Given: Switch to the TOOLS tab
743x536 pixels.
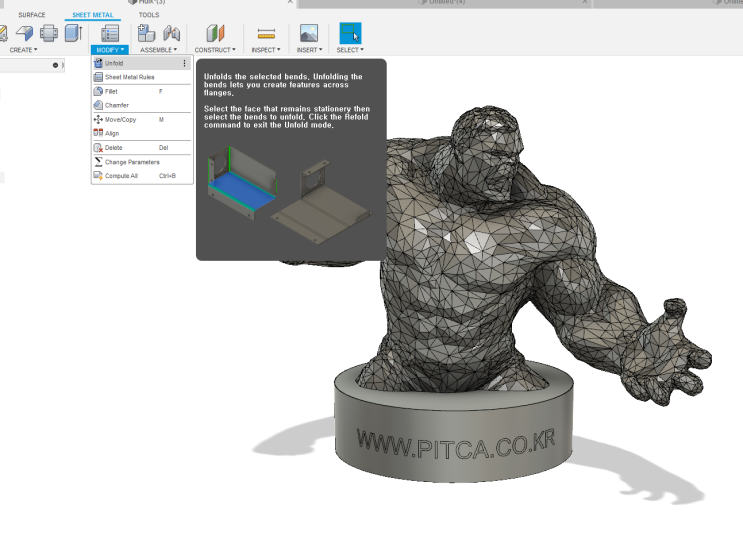Looking at the screenshot, I should coord(148,15).
